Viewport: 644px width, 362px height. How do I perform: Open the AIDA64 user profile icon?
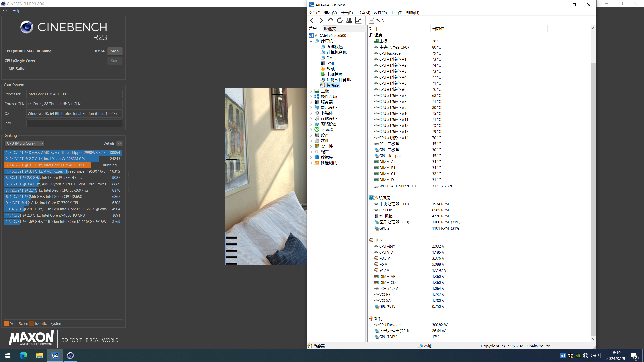tap(349, 20)
